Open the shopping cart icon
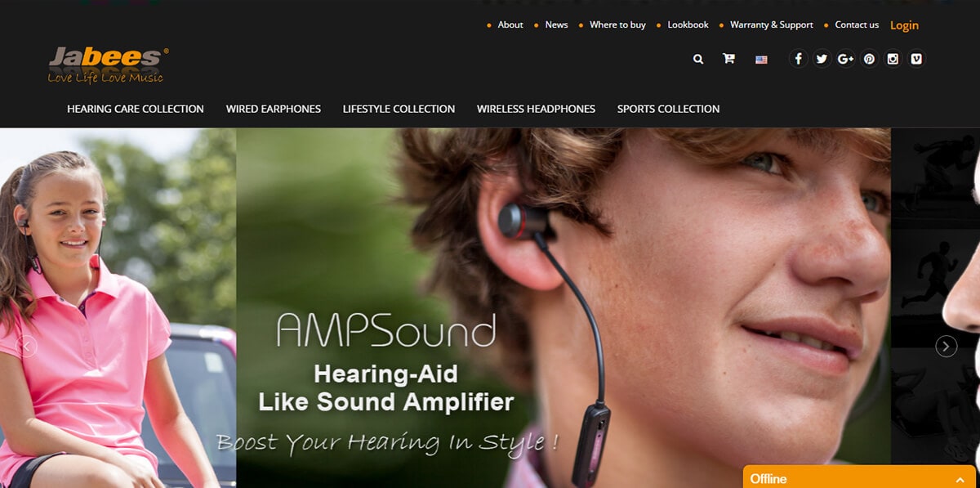 [728, 59]
